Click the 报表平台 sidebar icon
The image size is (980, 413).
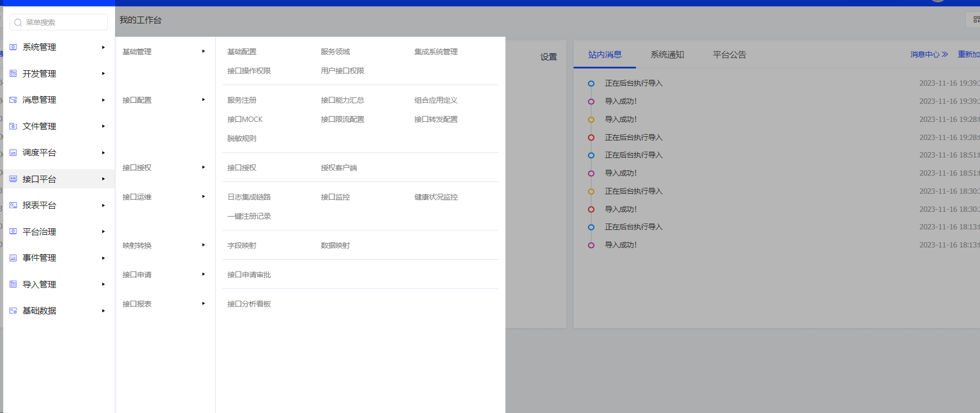tap(13, 205)
